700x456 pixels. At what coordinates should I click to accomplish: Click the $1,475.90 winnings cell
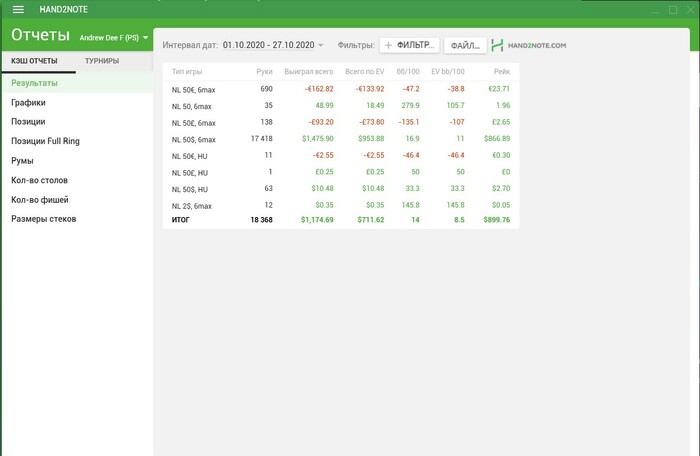[317, 139]
